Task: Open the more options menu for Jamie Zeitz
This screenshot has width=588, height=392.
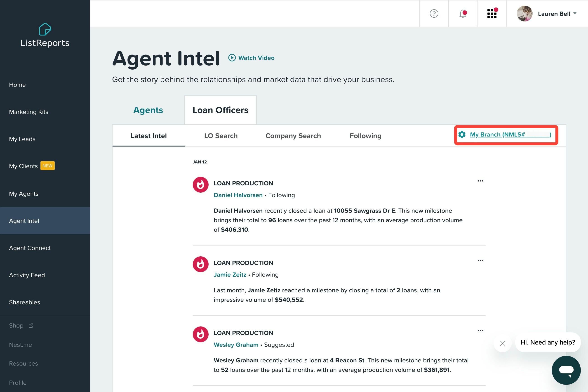Action: click(480, 260)
